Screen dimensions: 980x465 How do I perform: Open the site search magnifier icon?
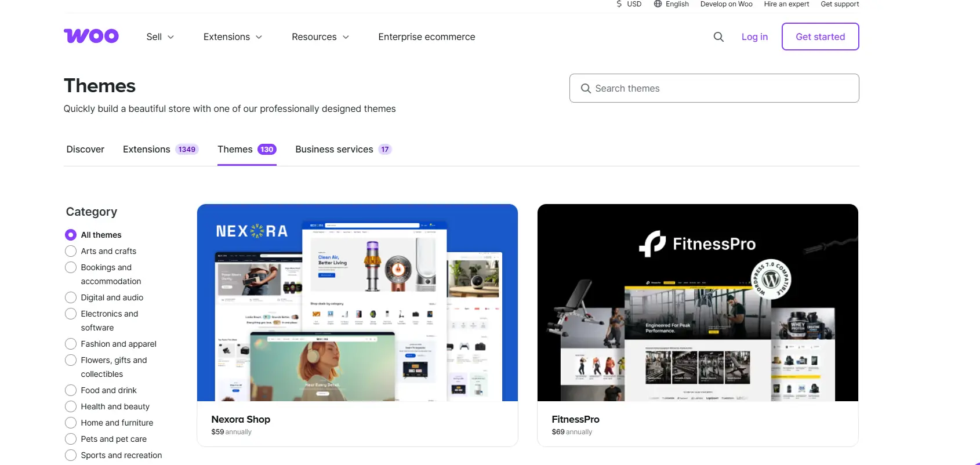pos(718,37)
